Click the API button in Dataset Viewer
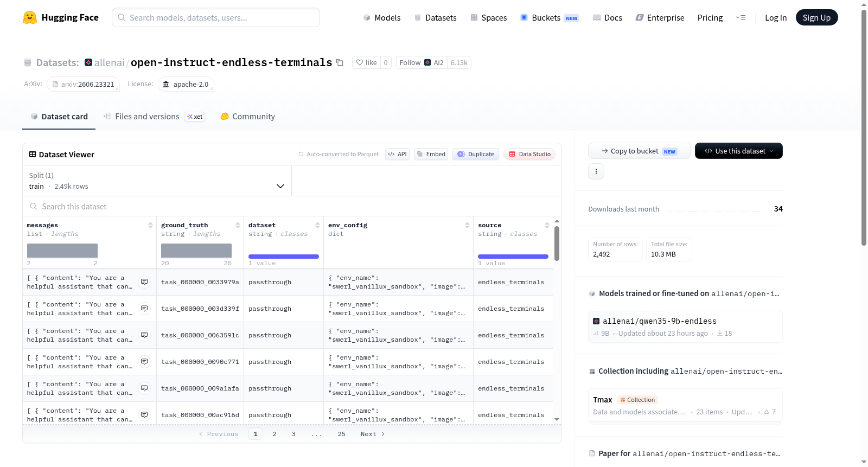 tap(397, 154)
